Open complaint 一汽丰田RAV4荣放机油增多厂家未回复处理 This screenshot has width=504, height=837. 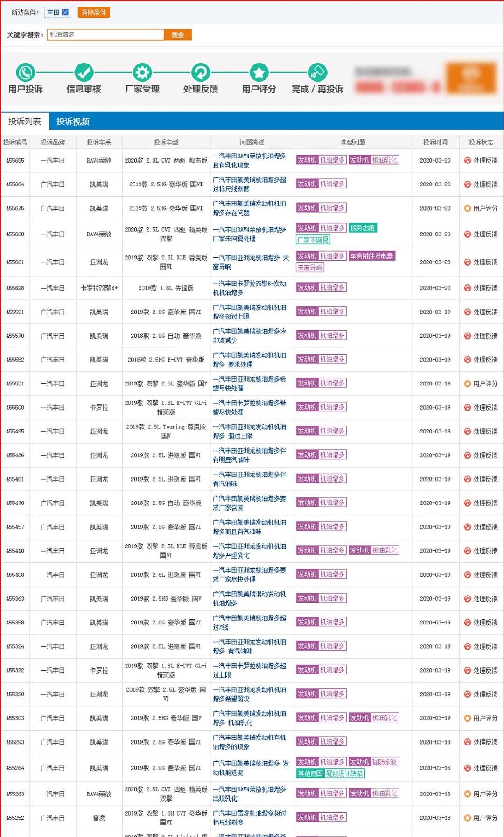249,234
